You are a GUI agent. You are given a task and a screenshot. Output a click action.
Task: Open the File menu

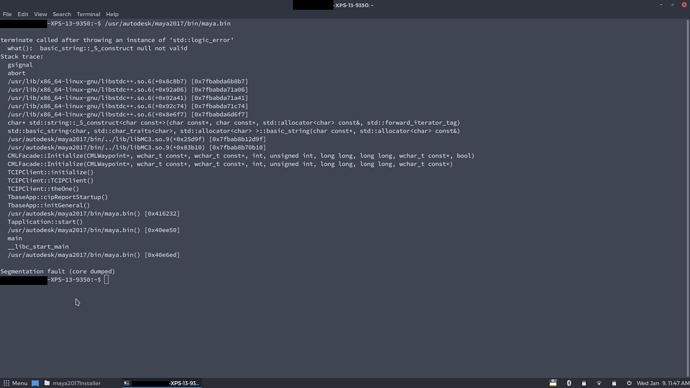click(x=7, y=14)
